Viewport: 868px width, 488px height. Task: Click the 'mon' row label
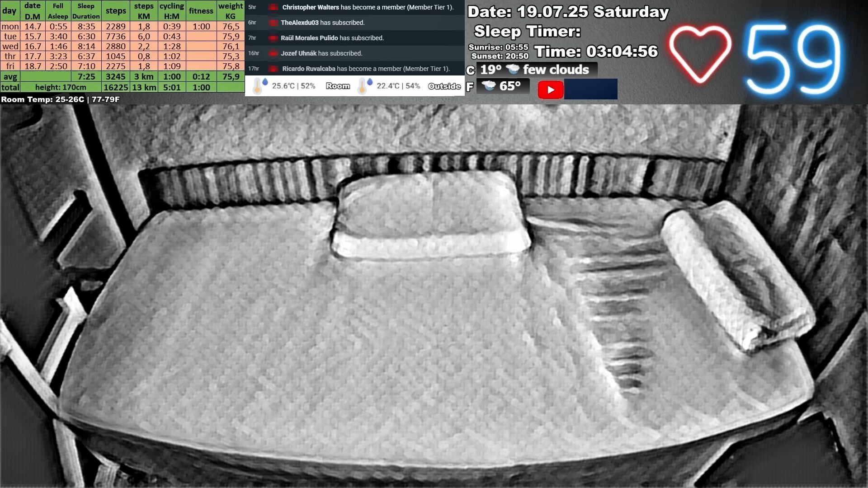10,26
